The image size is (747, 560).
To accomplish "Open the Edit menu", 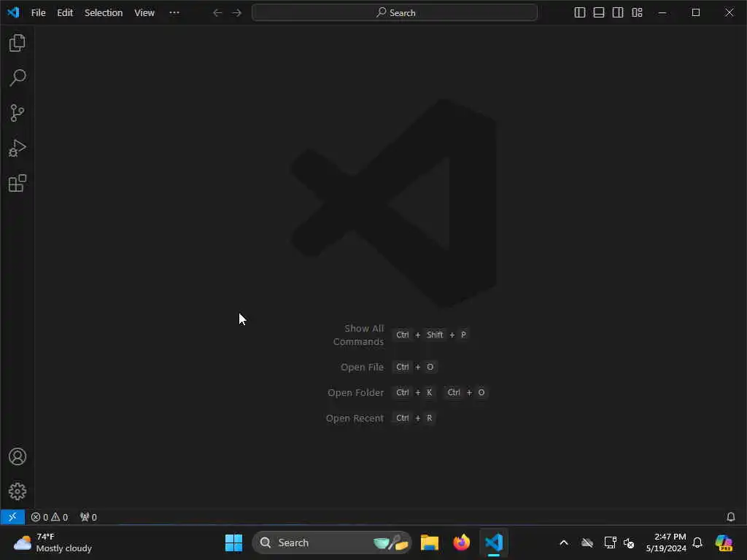I will (65, 13).
